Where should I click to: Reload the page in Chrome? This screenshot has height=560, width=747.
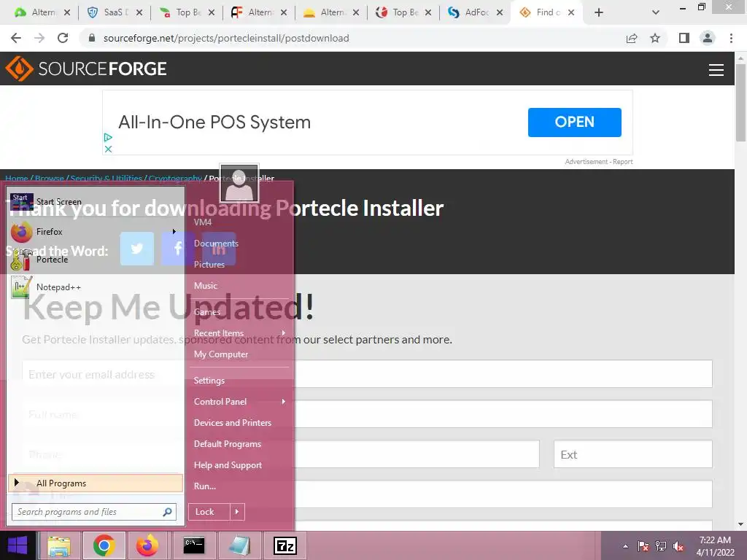click(63, 38)
